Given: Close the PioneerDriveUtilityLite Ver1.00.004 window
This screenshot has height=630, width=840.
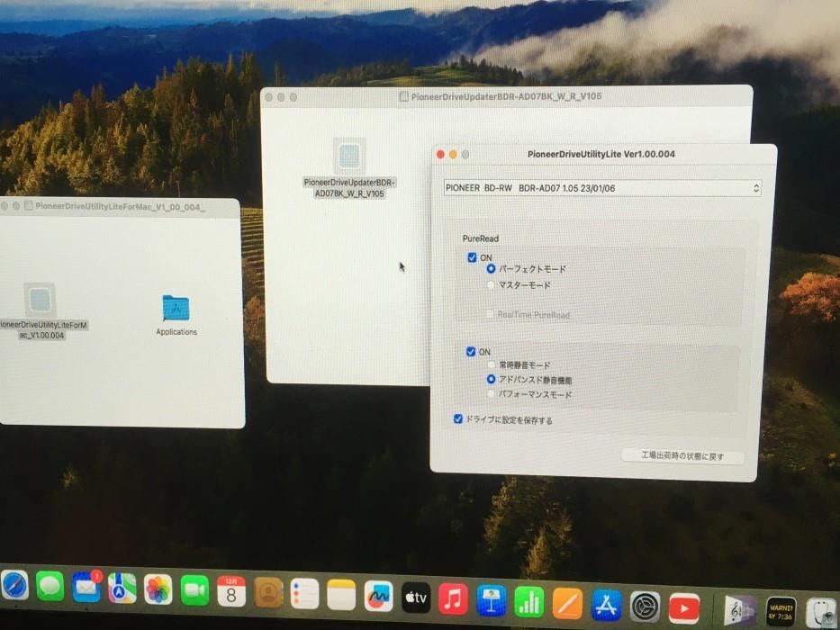Looking at the screenshot, I should pyautogui.click(x=440, y=154).
